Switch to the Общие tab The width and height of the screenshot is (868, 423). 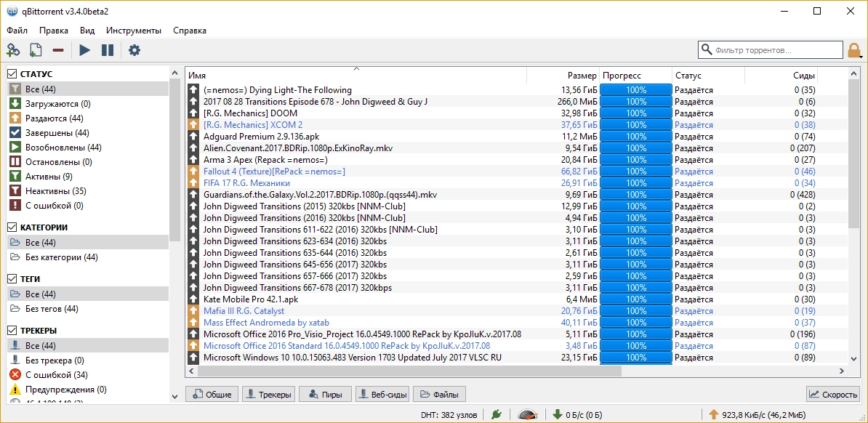pyautogui.click(x=212, y=394)
